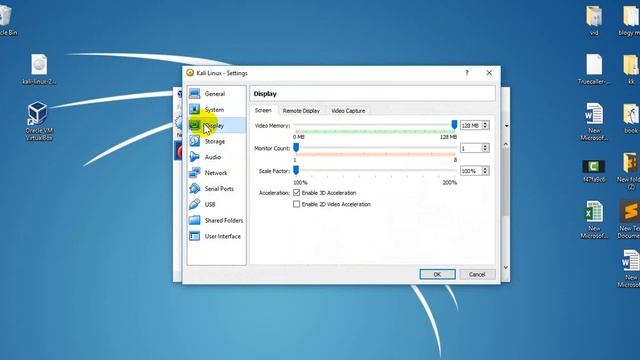This screenshot has width=640, height=360.
Task: Select the f47fa9c6 file icon
Action: coord(594,171)
